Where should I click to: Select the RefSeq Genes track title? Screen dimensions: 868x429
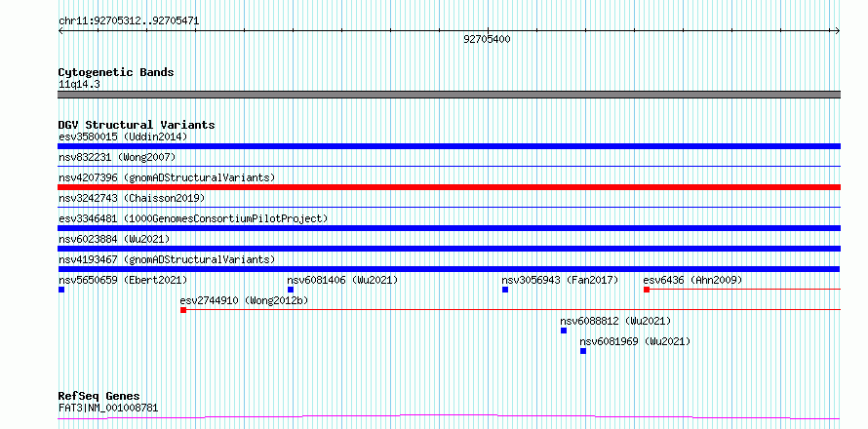click(x=99, y=397)
